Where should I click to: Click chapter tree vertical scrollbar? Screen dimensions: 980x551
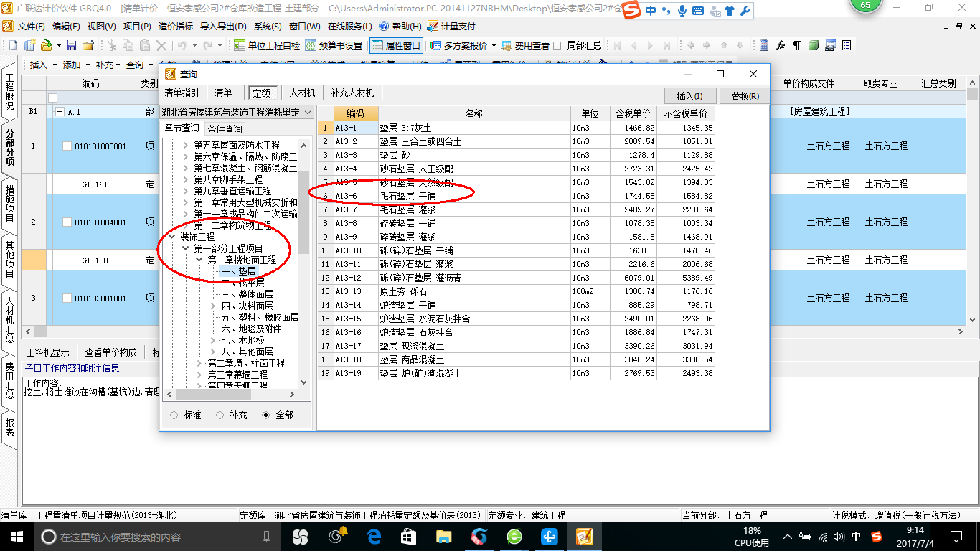304,212
